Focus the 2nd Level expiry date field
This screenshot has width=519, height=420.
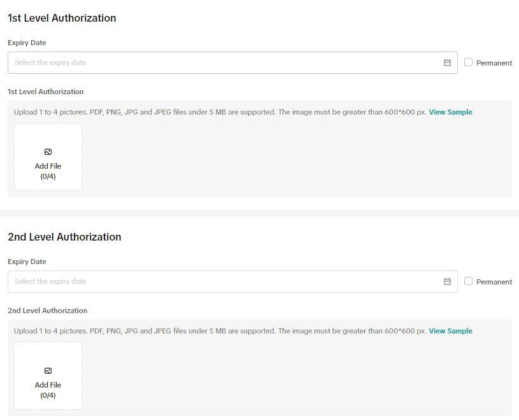point(223,282)
